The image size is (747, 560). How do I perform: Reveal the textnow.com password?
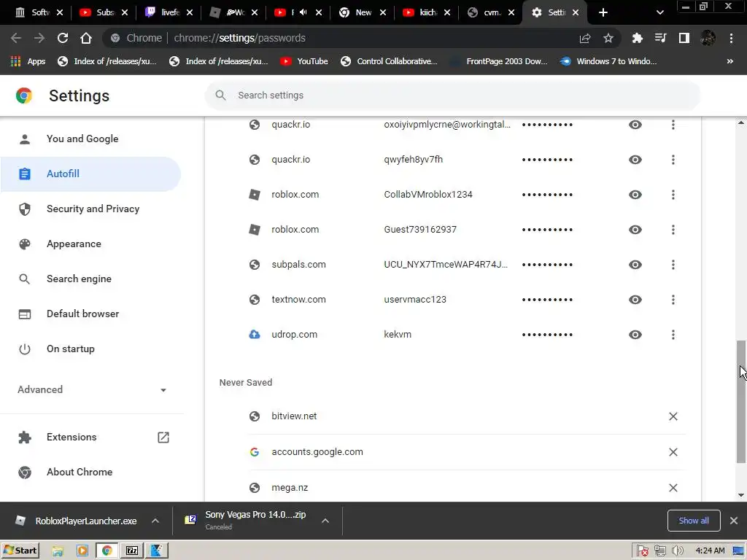635,300
